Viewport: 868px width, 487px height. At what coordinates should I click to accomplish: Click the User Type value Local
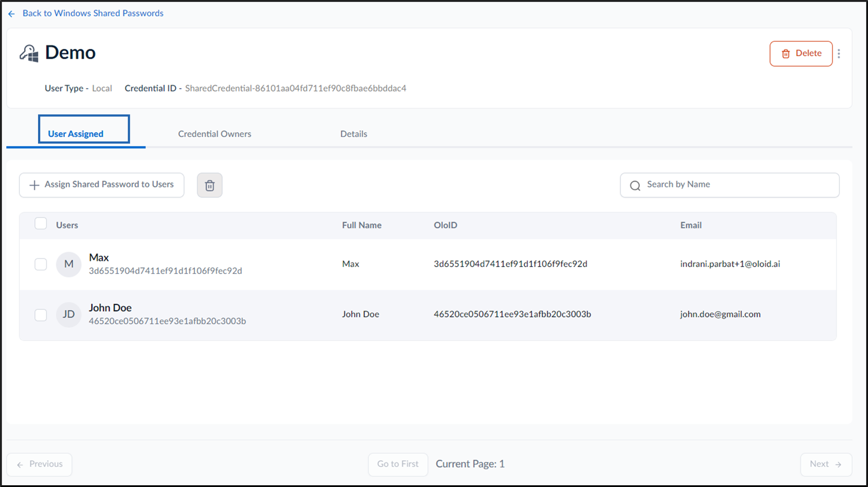point(102,88)
